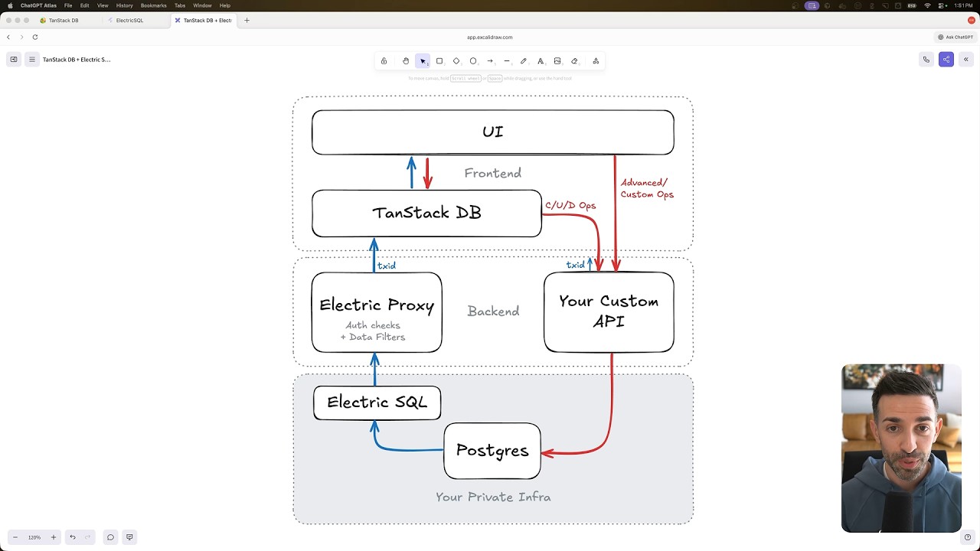This screenshot has width=980, height=551.
Task: Select the freehand Draw tool
Action: pyautogui.click(x=524, y=60)
